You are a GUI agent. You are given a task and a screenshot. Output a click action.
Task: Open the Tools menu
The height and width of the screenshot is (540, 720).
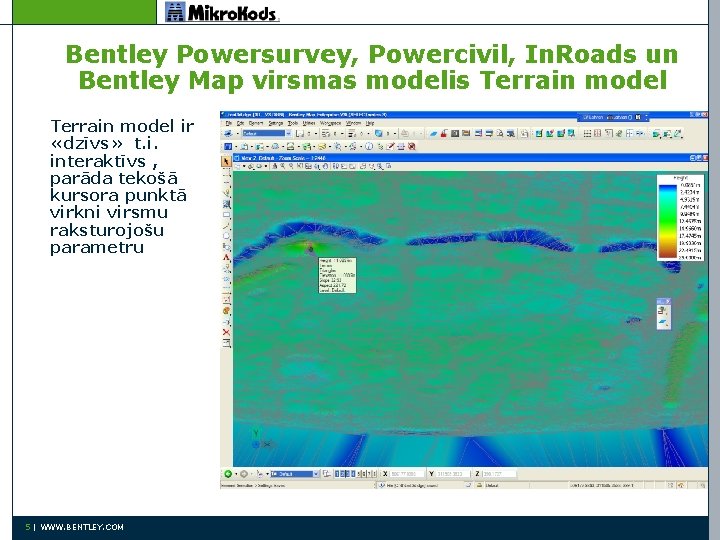293,123
